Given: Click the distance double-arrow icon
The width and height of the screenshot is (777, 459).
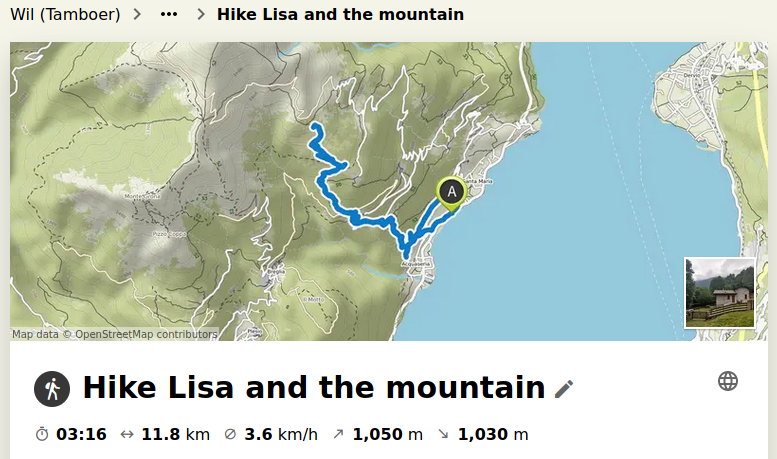Looking at the screenshot, I should [127, 435].
